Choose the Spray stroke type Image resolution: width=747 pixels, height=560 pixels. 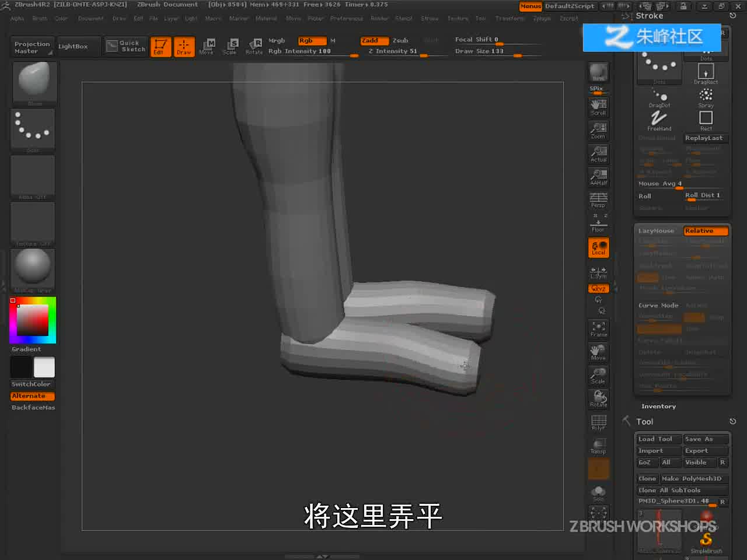706,97
